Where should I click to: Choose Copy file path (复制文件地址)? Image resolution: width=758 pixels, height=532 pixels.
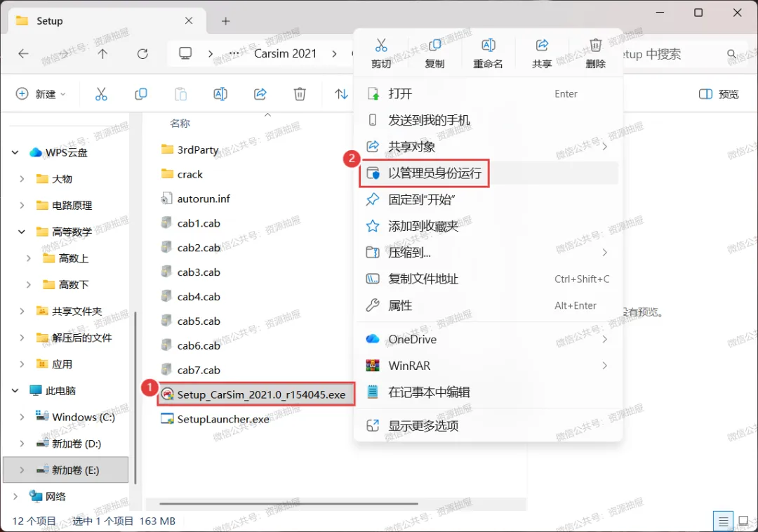486,279
